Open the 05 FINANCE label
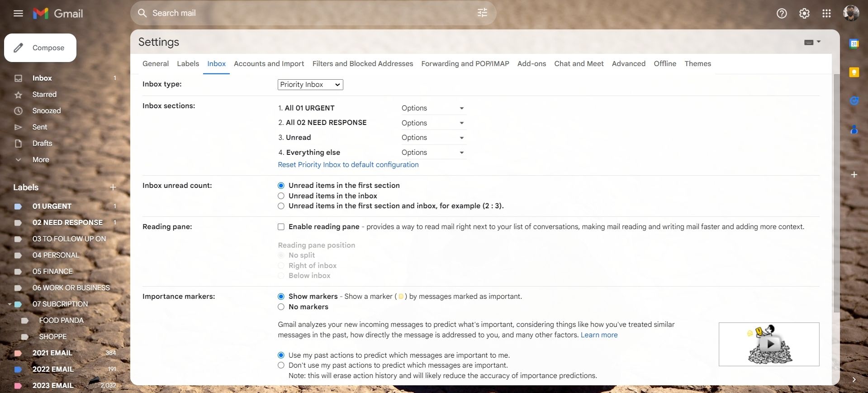This screenshot has height=393, width=868. coord(52,272)
